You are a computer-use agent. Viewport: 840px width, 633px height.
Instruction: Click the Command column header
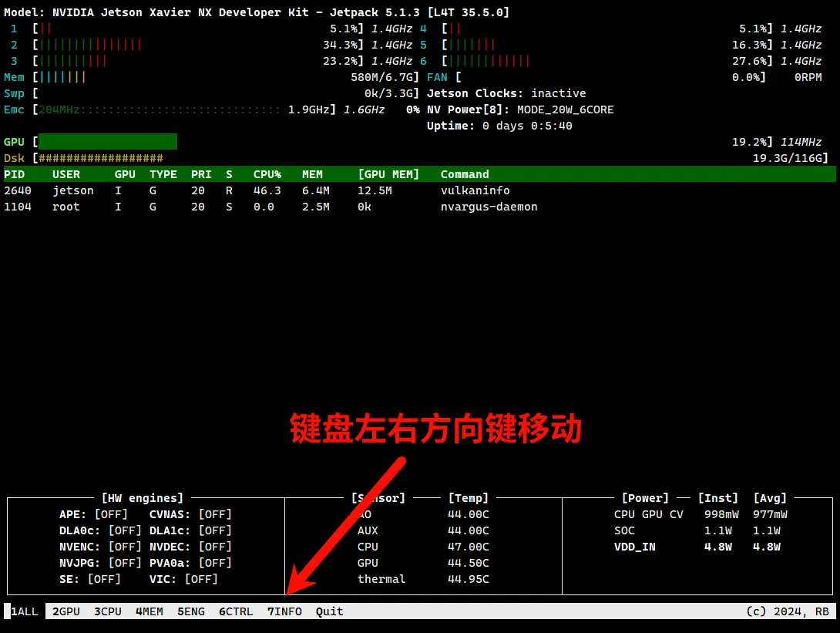pos(465,174)
